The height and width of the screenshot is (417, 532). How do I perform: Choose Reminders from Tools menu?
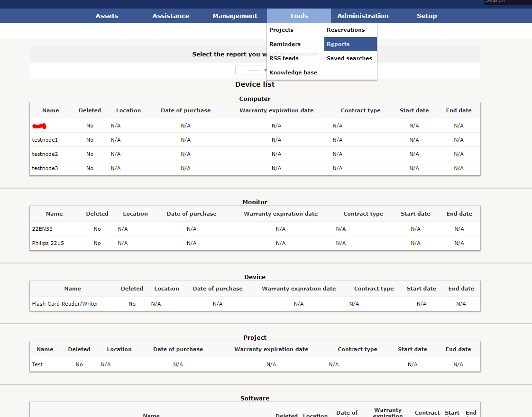point(285,44)
